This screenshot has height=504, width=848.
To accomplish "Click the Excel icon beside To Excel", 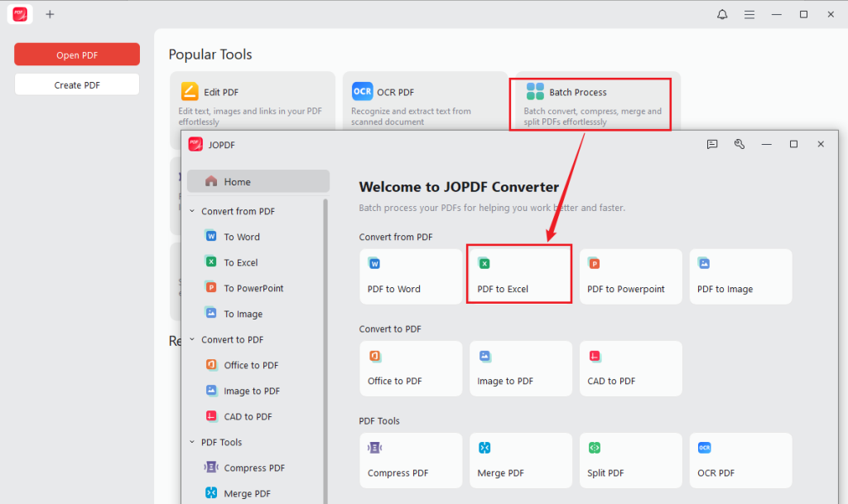I will (x=211, y=262).
